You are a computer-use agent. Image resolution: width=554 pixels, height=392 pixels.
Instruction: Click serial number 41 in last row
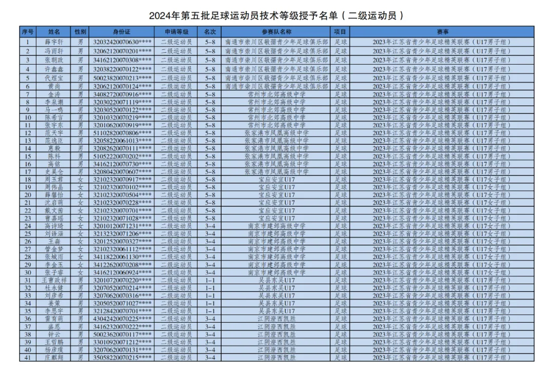[x=28, y=358]
